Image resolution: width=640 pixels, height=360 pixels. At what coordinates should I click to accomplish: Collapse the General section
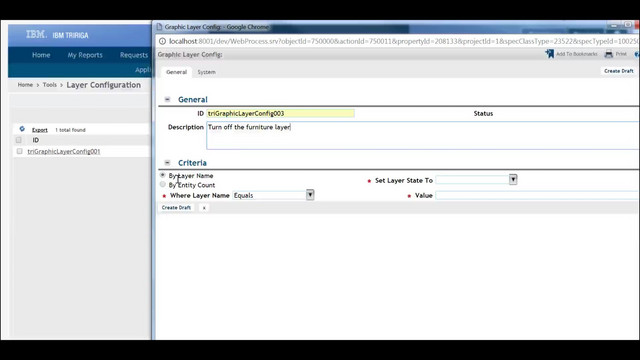point(167,99)
